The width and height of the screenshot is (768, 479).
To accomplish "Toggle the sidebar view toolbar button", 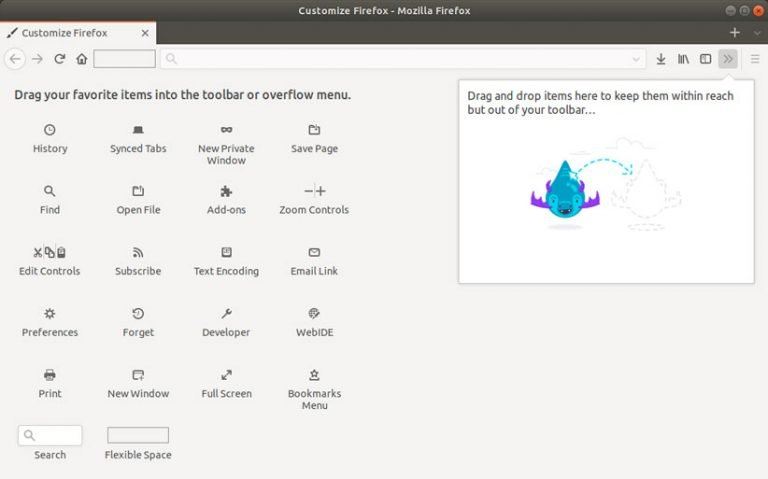I will coord(705,59).
